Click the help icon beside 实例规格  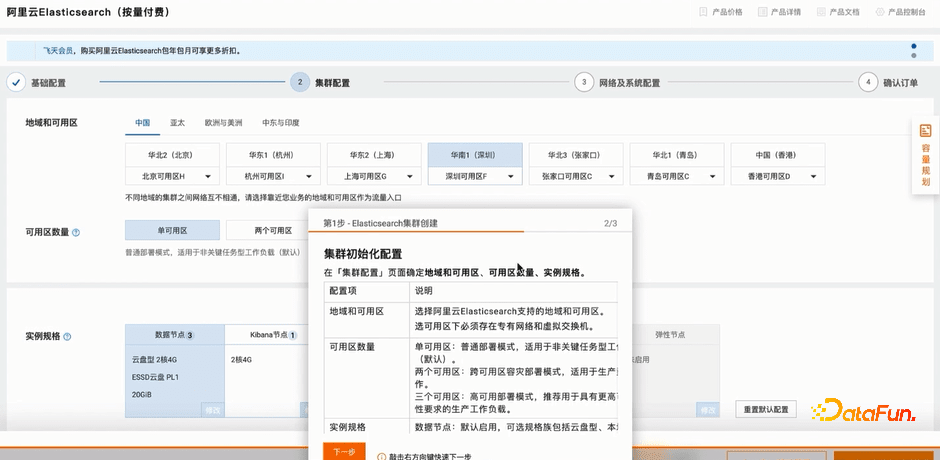[x=67, y=337]
